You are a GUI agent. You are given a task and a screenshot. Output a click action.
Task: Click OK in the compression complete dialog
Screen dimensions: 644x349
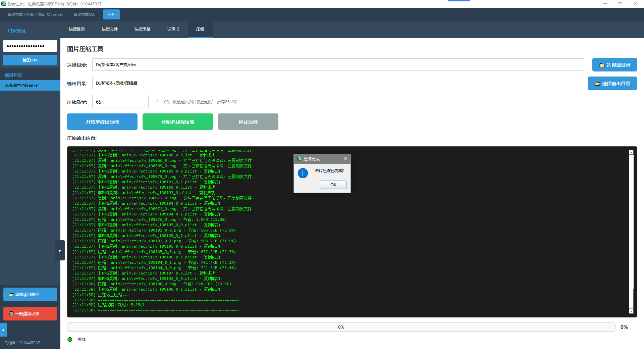tap(333, 185)
